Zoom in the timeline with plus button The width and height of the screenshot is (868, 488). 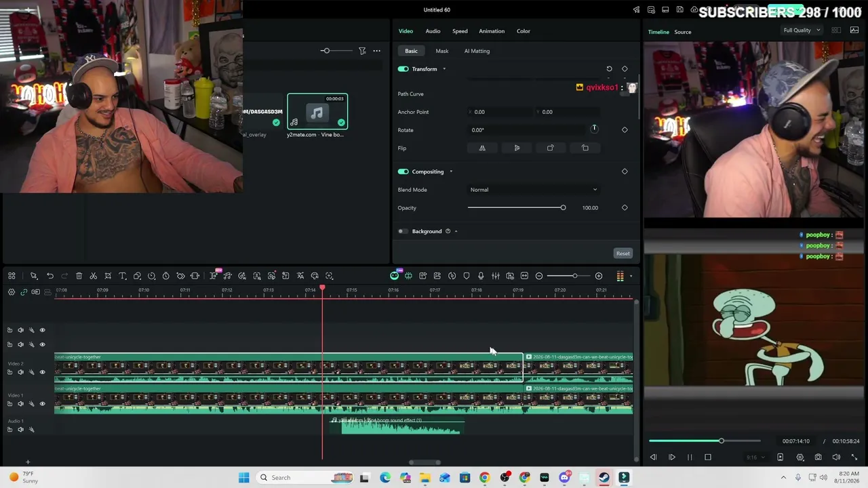pyautogui.click(x=599, y=276)
